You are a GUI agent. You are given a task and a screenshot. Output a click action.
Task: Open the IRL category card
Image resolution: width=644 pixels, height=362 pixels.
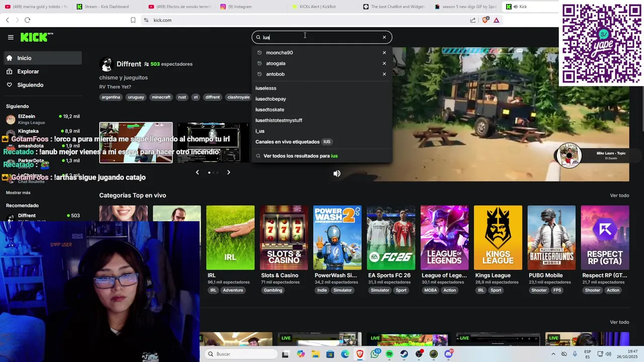(x=230, y=238)
